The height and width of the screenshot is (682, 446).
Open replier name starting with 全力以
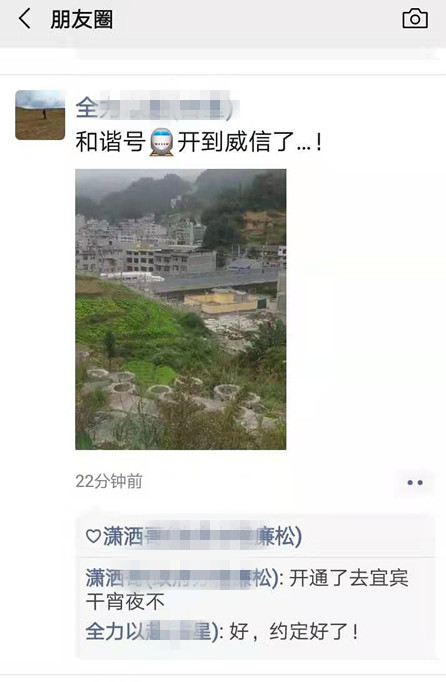[152, 631]
